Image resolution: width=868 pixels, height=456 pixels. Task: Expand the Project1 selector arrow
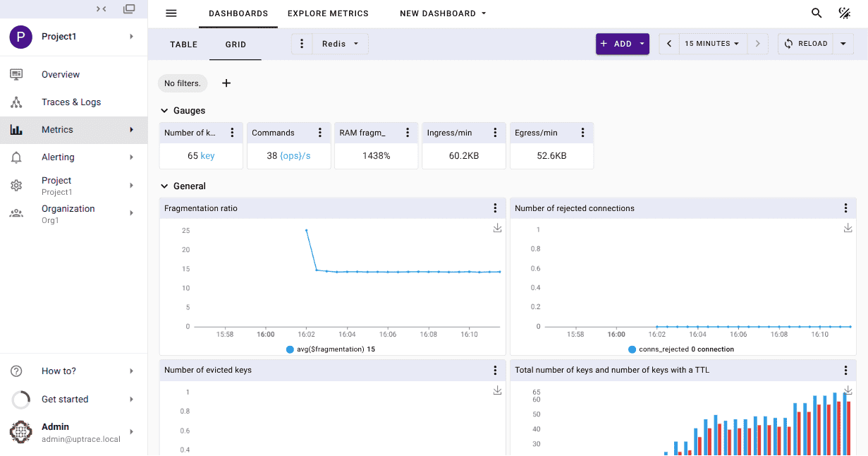[x=131, y=37]
